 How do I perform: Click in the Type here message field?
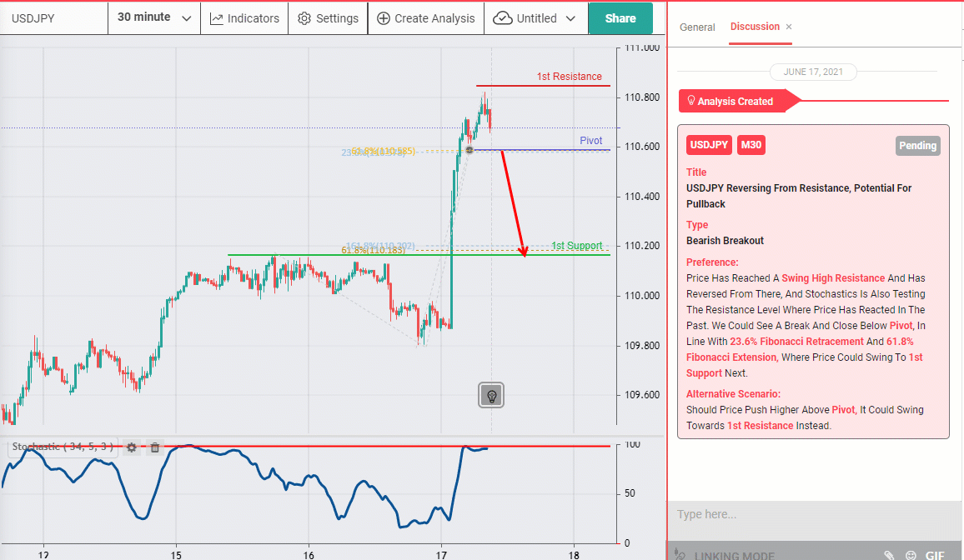tap(815, 514)
